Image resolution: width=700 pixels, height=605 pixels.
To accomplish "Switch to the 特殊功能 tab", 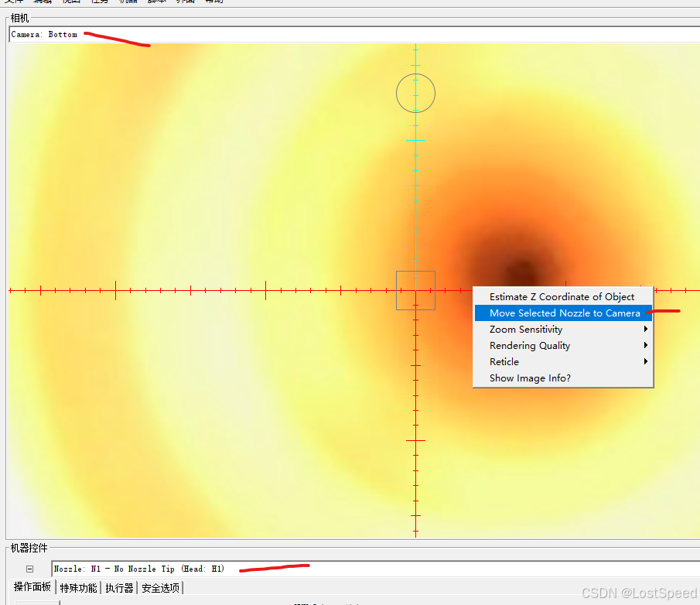I will (78, 588).
